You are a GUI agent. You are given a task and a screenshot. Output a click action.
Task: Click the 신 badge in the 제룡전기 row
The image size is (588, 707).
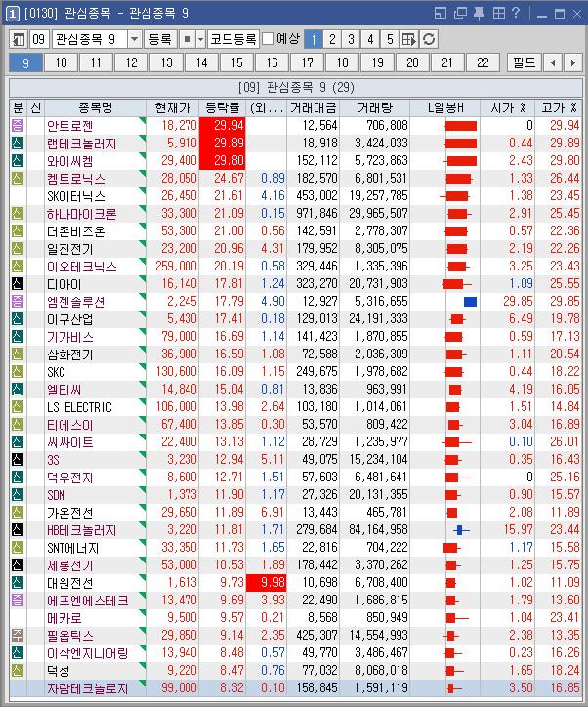[x=18, y=565]
